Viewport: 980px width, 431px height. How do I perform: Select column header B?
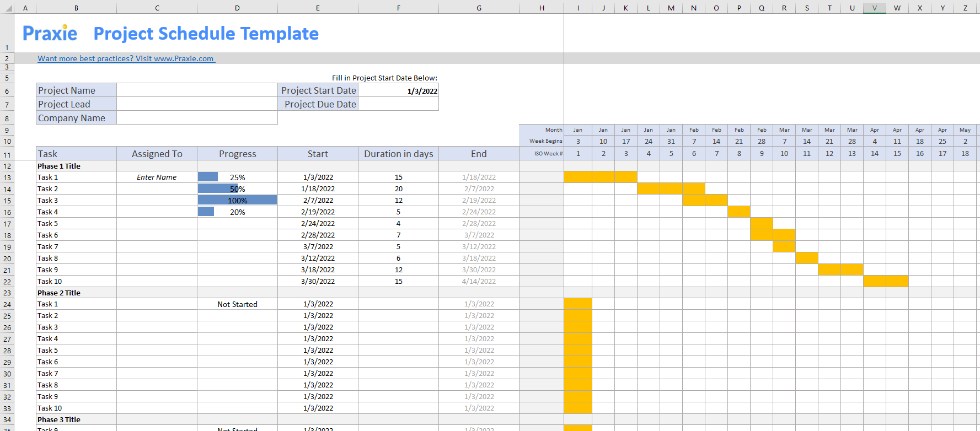tap(76, 8)
